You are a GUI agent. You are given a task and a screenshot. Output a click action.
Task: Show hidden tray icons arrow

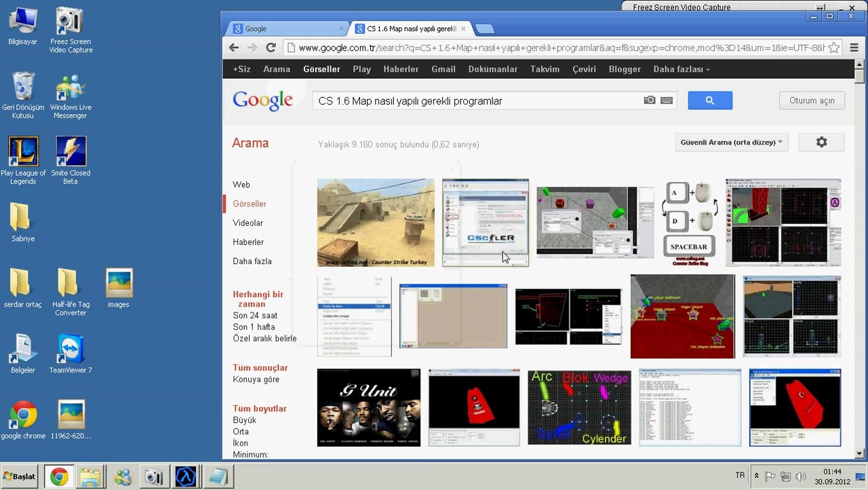tap(757, 476)
